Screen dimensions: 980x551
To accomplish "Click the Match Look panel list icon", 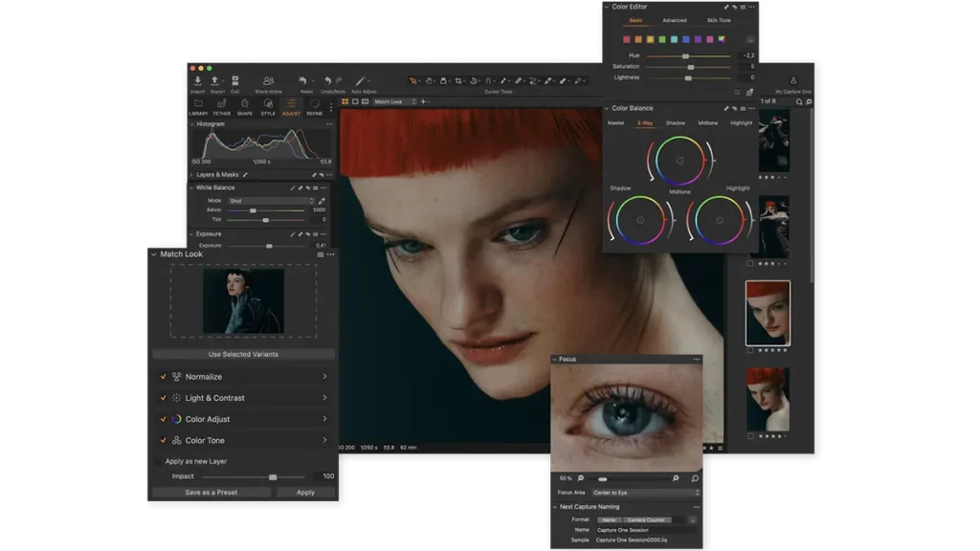I will coord(321,254).
